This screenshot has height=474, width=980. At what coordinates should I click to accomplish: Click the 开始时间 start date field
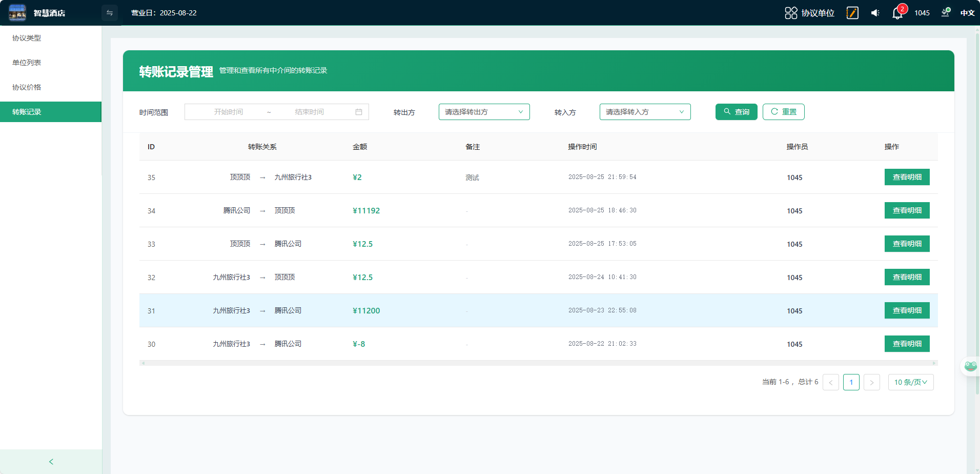click(229, 112)
